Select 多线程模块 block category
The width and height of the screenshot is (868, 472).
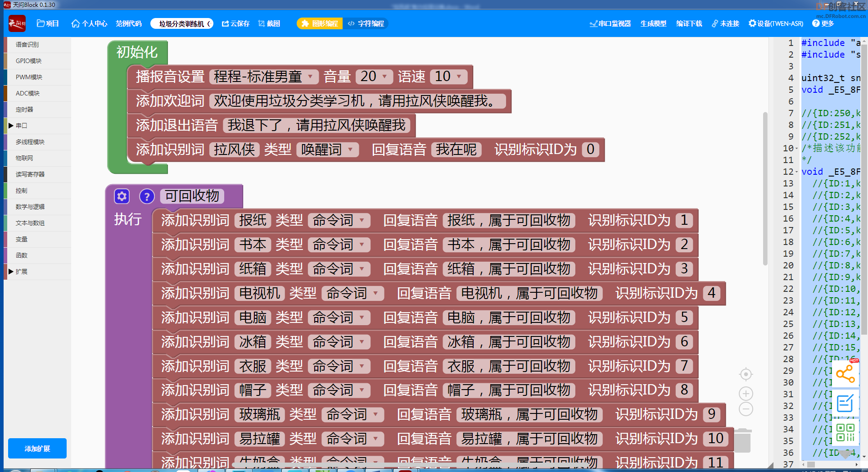(x=38, y=142)
